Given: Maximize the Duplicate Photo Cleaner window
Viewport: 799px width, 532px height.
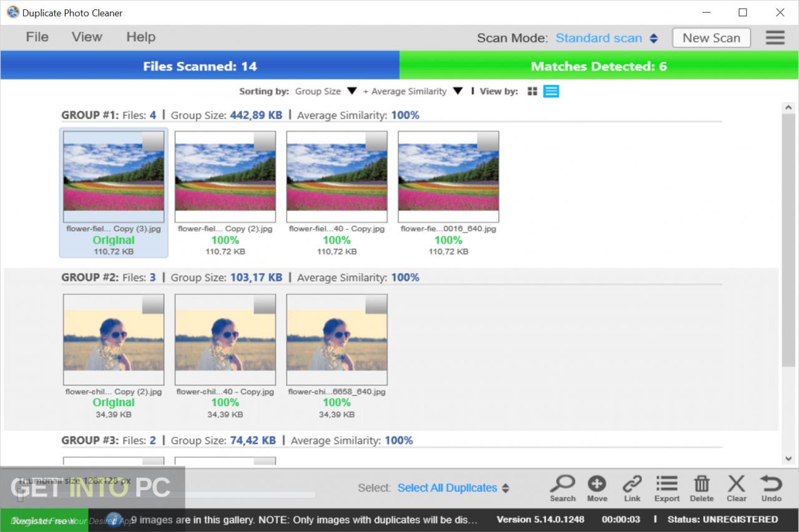Looking at the screenshot, I should pos(743,12).
